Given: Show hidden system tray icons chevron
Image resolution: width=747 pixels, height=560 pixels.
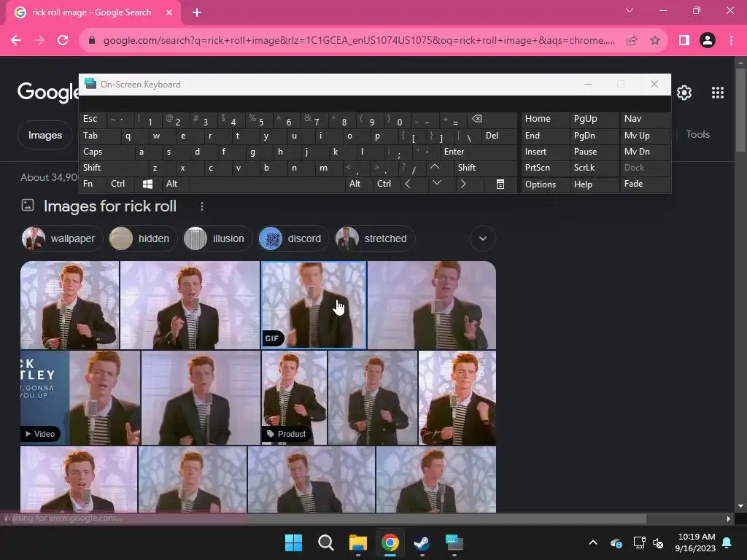Looking at the screenshot, I should tap(593, 542).
